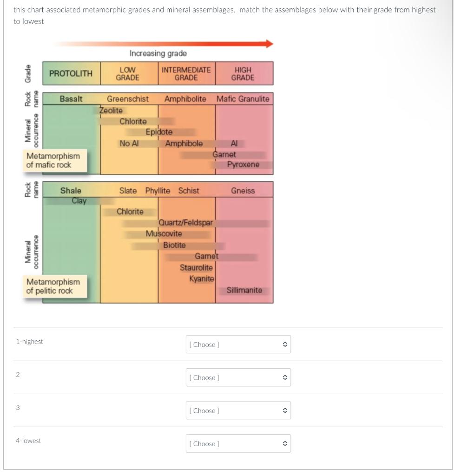This screenshot has width=454, height=476.
Task: Open the dropdown for question row 3
Action: pos(238,410)
